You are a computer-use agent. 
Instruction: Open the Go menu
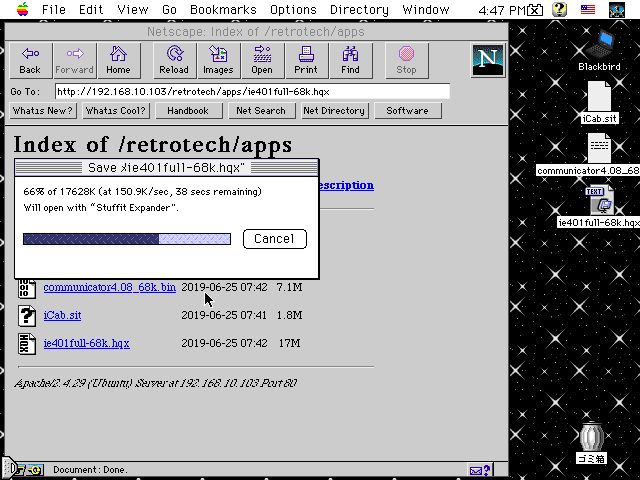pyautogui.click(x=169, y=9)
